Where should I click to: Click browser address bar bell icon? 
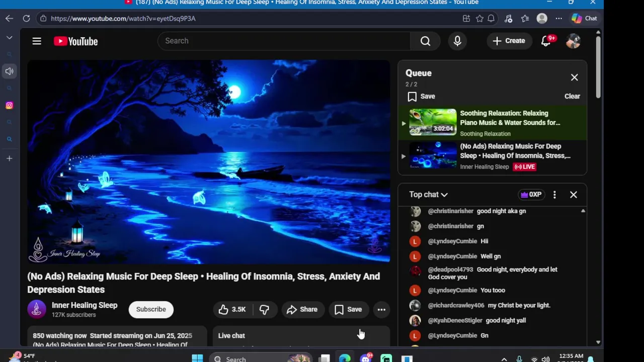point(491,18)
